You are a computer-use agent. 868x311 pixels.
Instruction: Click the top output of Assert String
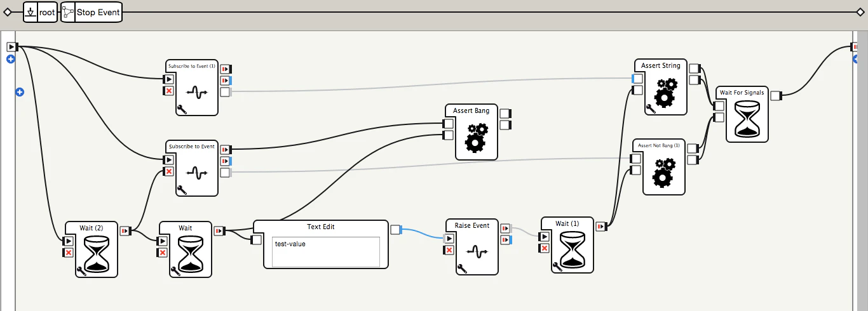point(695,69)
